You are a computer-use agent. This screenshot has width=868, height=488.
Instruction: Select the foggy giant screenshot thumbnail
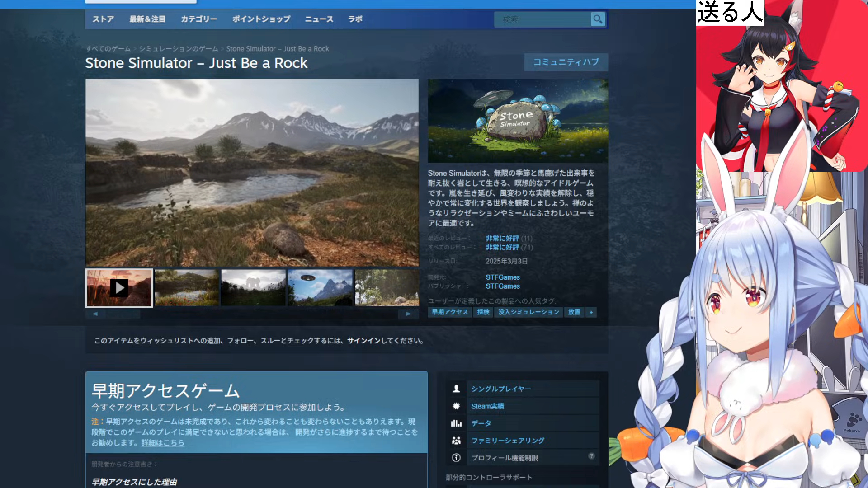click(253, 288)
